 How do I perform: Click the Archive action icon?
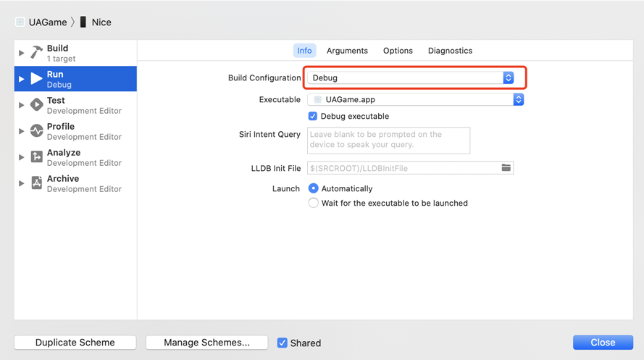(x=36, y=183)
